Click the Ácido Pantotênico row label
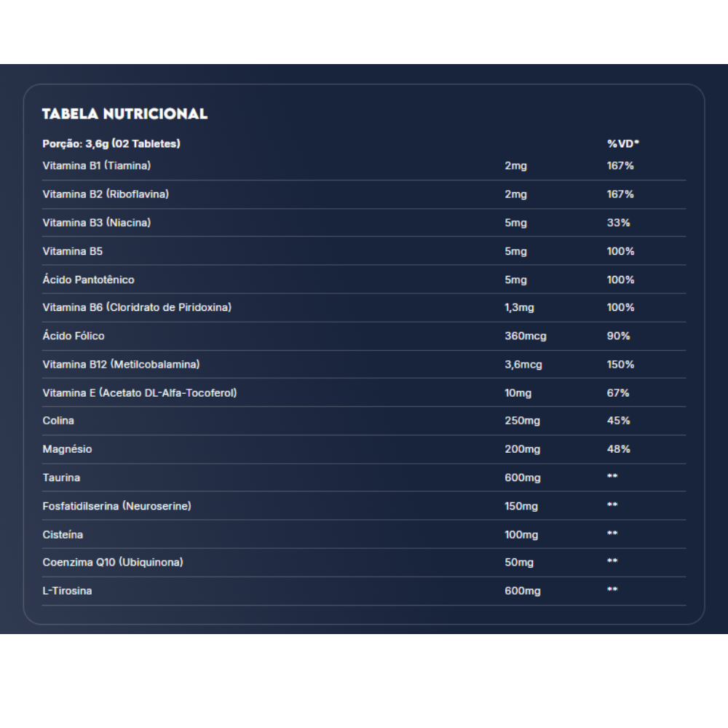 tap(88, 280)
